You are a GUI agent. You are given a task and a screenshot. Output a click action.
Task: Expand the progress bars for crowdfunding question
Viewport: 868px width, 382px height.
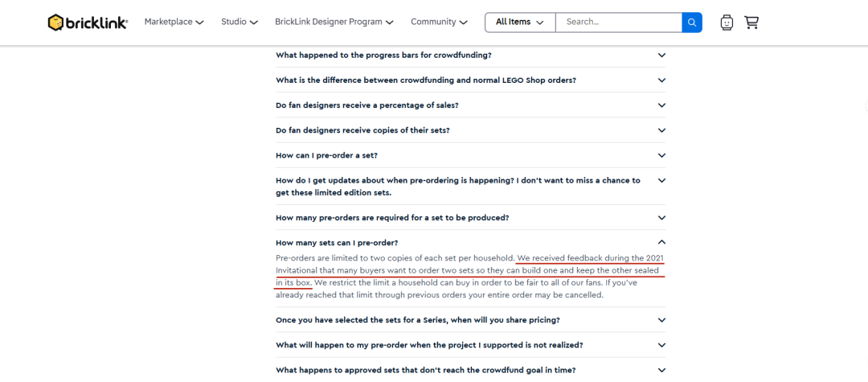[x=470, y=55]
